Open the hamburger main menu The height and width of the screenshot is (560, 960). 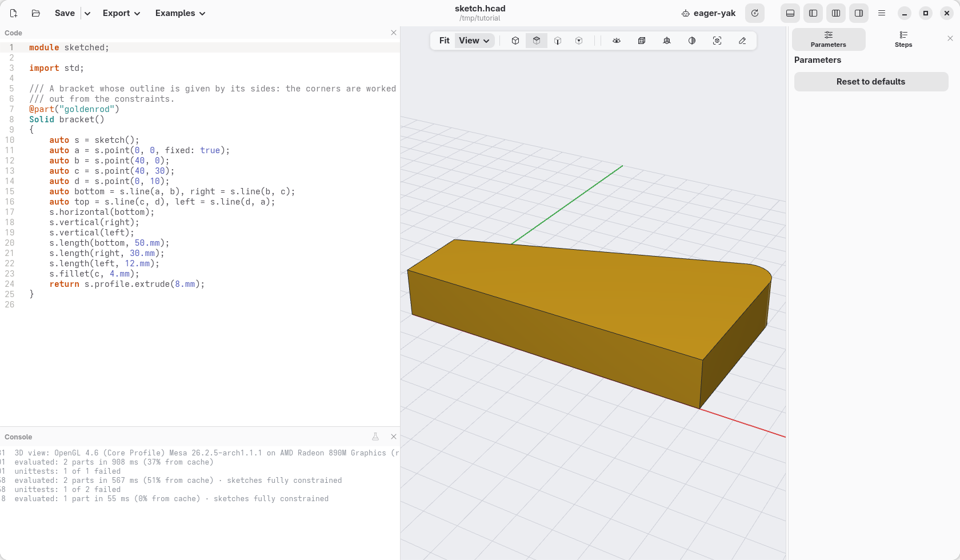(882, 13)
